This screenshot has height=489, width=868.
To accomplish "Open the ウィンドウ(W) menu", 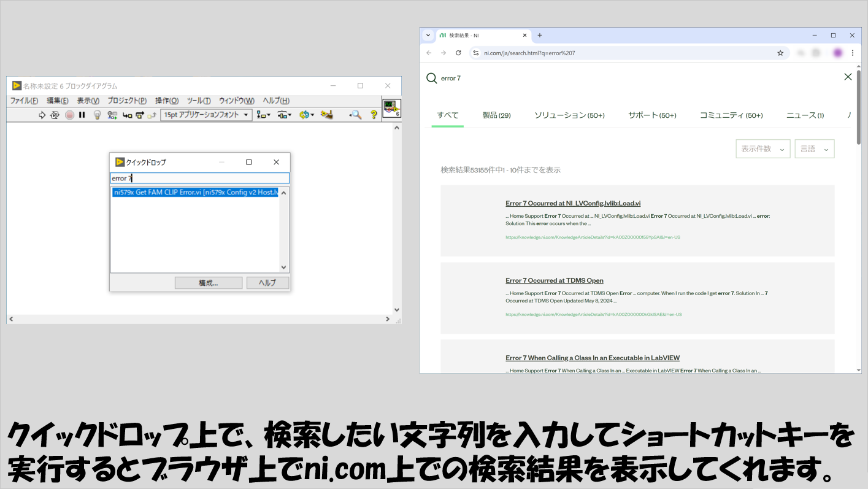I will pyautogui.click(x=237, y=101).
